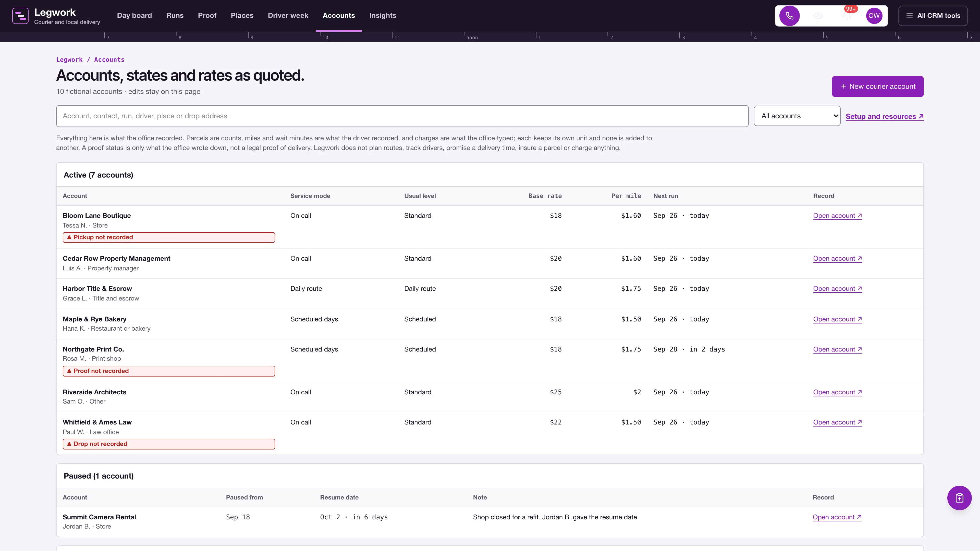Open account for Summit Camera Rental

point(837,517)
